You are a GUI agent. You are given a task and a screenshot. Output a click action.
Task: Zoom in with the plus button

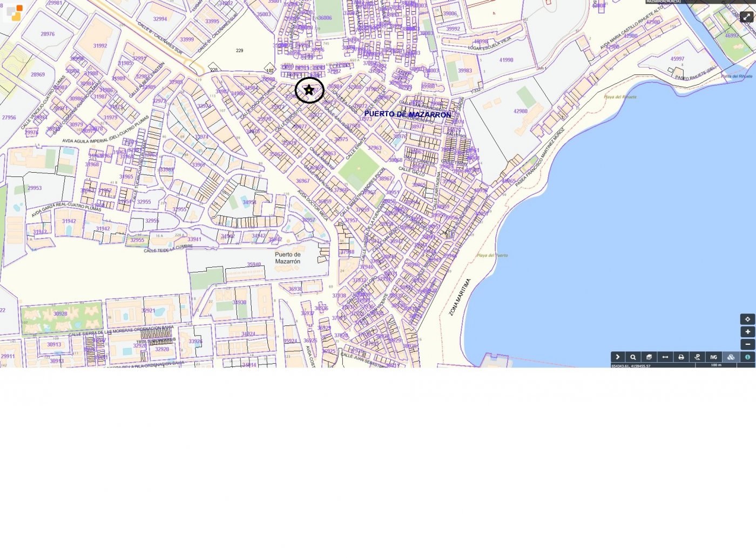[747, 332]
